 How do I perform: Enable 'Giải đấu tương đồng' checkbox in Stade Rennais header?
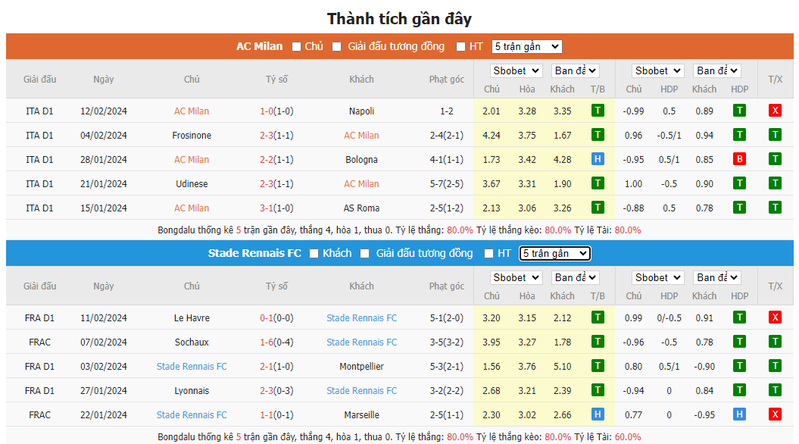364,253
